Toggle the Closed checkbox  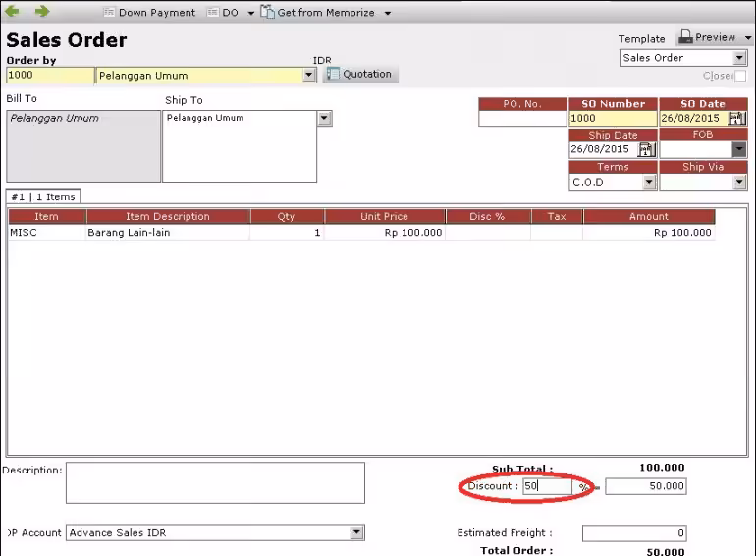pyautogui.click(x=740, y=76)
